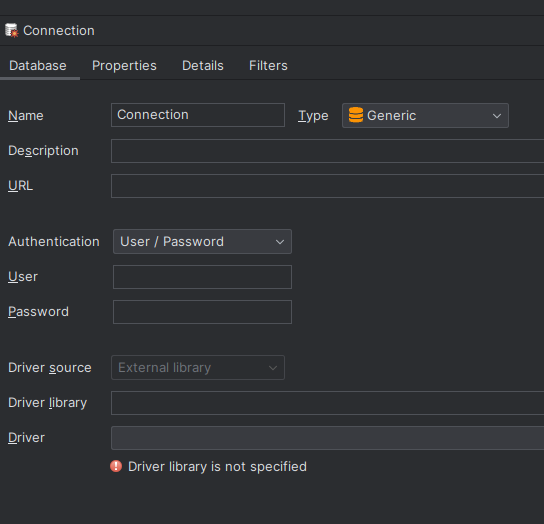Click the red driver library error icon

(116, 466)
